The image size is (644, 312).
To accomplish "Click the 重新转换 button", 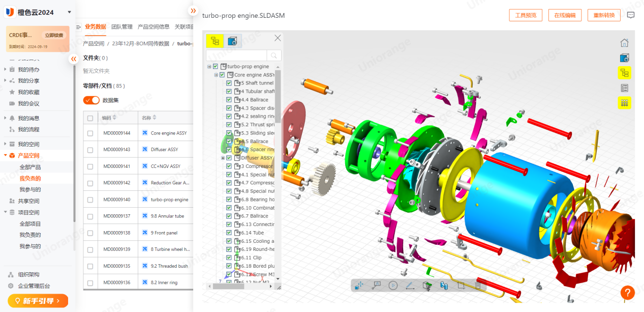I will (x=604, y=15).
